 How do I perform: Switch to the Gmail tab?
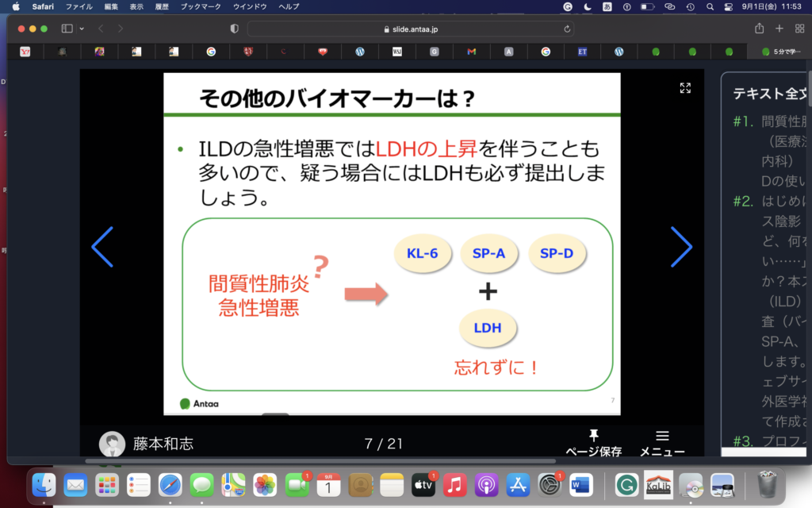point(471,52)
